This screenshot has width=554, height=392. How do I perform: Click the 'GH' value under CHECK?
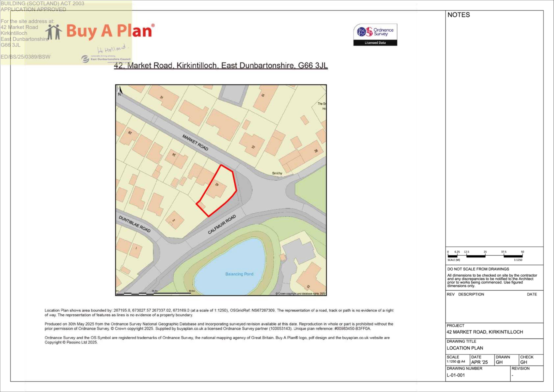[524, 362]
